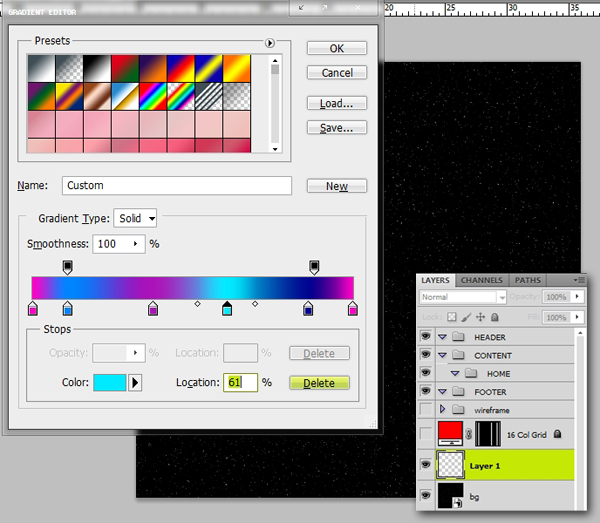Open the layer Fill slider arrow
The image size is (600, 523).
(x=577, y=317)
